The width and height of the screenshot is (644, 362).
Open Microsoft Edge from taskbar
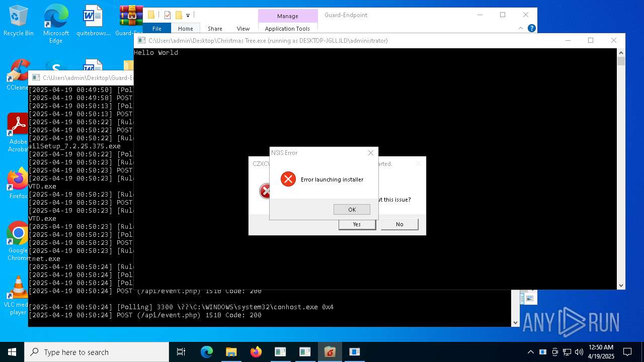[x=207, y=352]
